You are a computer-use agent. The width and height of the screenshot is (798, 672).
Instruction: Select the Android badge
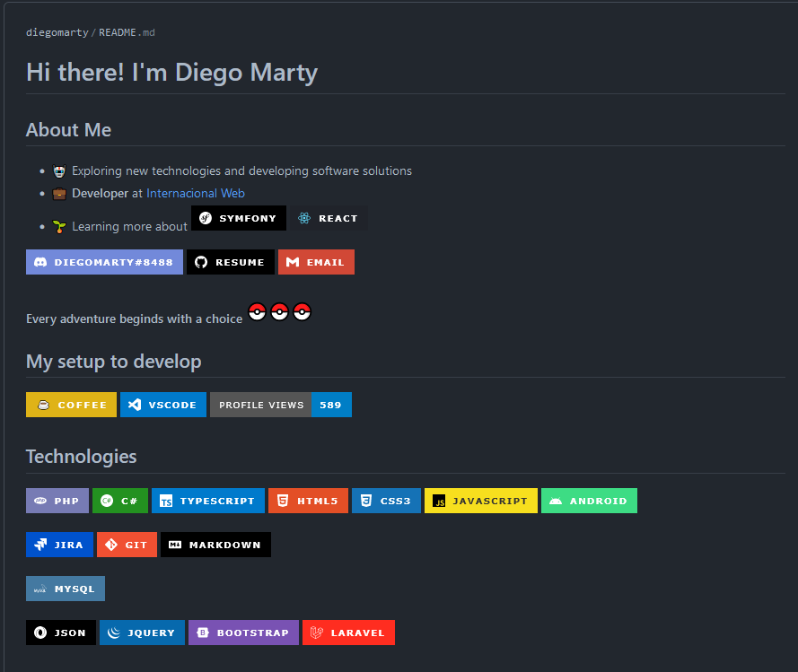(589, 501)
